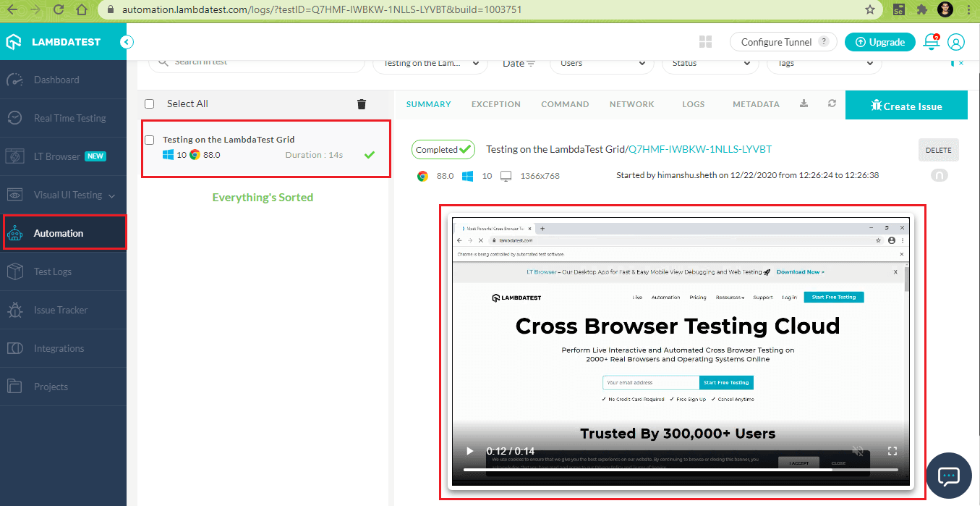
Task: Click the download icon next to METADATA
Action: 804,104
